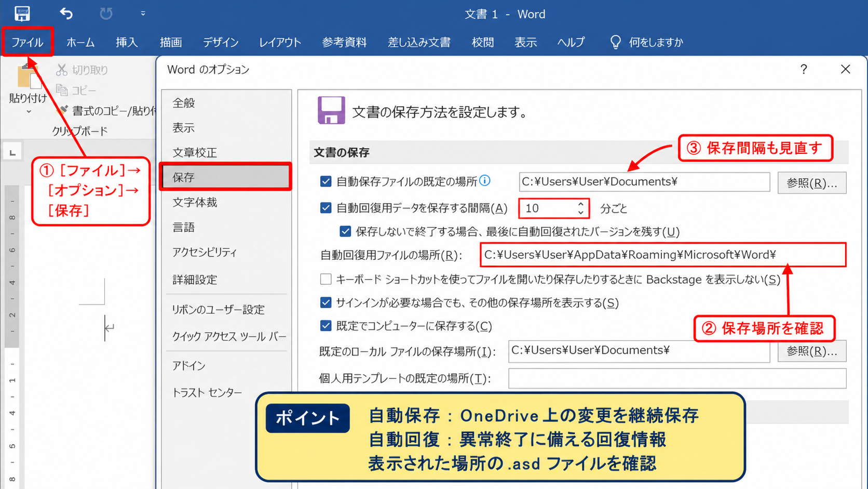868x489 pixels.
Task: Click the Redo icon in quick access toolbar
Action: (x=106, y=14)
